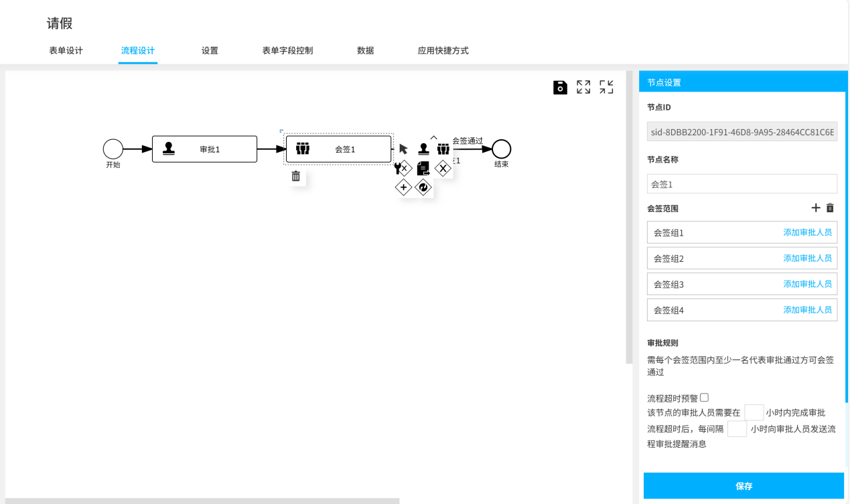The height and width of the screenshot is (504, 850).
Task: Append the wrench exclusive gateway
Action: click(403, 169)
